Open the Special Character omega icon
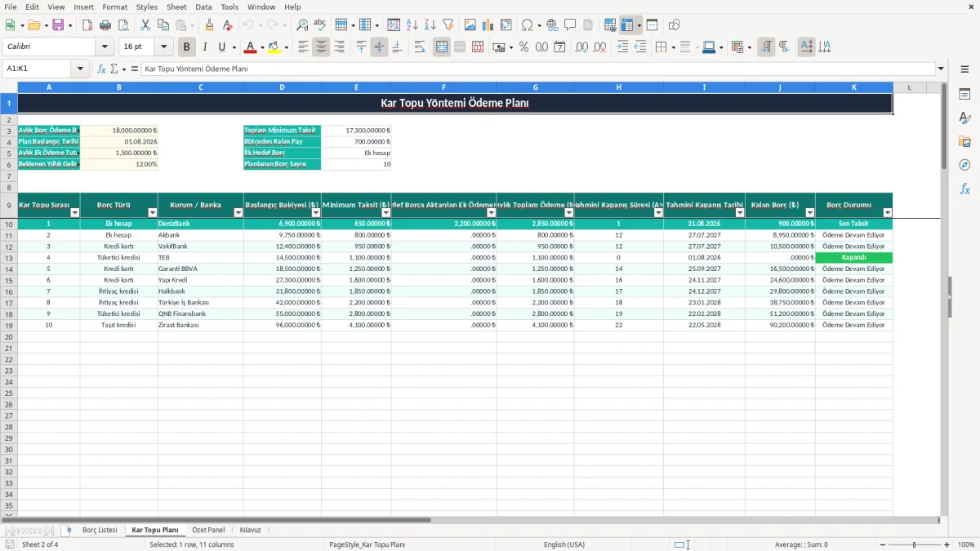Viewport: 980px width, 551px height. pos(527,25)
